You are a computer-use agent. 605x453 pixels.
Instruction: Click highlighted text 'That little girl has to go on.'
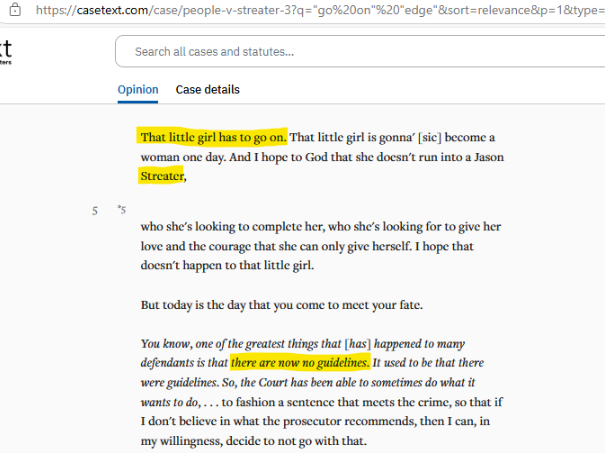pyautogui.click(x=212, y=137)
